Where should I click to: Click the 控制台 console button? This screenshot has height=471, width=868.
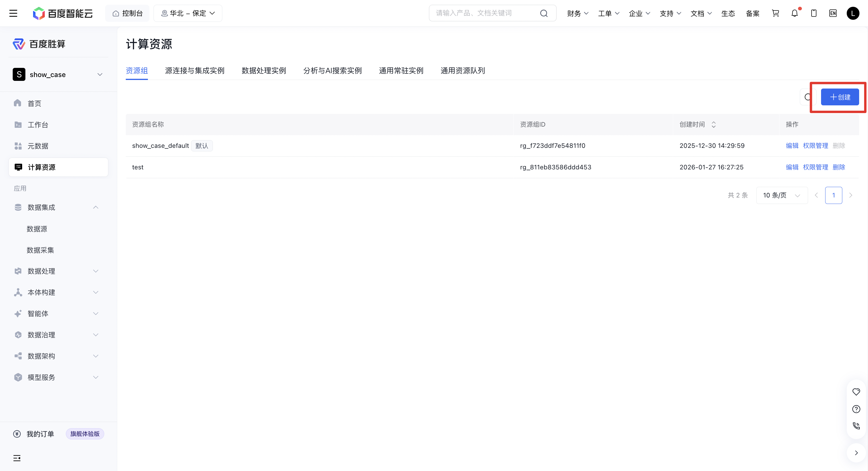point(127,13)
